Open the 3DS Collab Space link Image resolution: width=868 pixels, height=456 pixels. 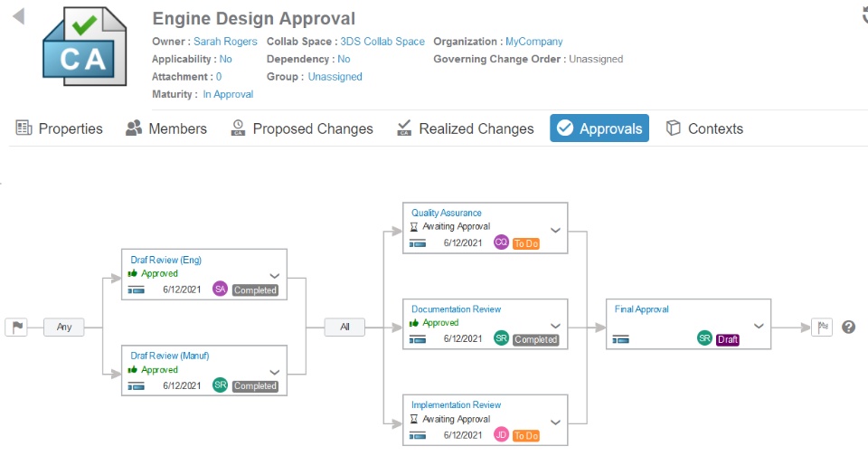tap(382, 42)
